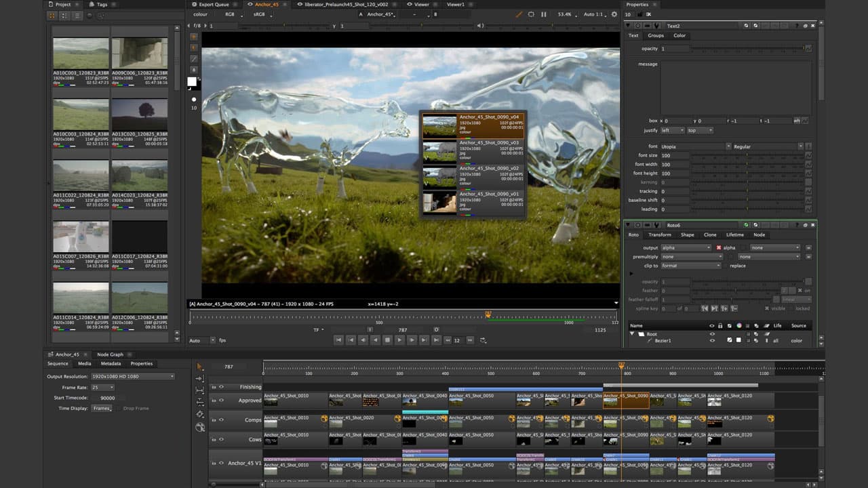The width and height of the screenshot is (868, 488).
Task: Select the multi-tool pointer in timeline toolbar
Action: pyautogui.click(x=201, y=366)
